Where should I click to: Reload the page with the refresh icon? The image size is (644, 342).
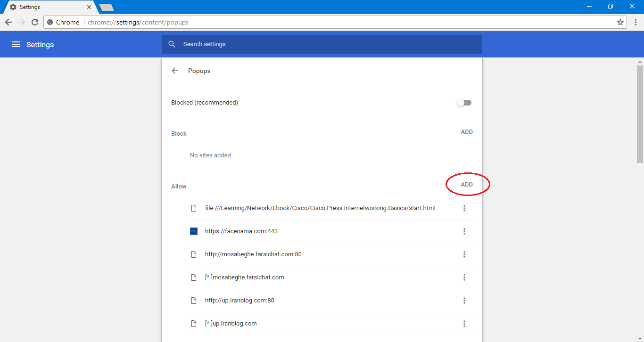tap(35, 22)
